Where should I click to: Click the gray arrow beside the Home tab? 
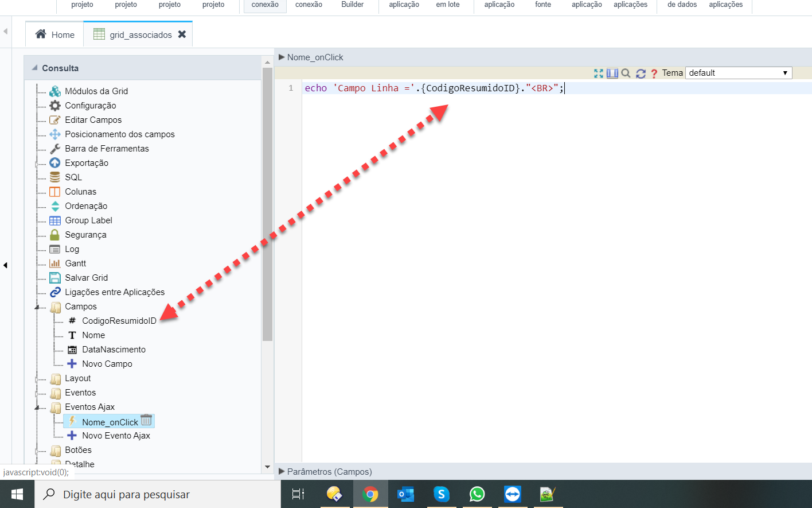click(x=6, y=31)
